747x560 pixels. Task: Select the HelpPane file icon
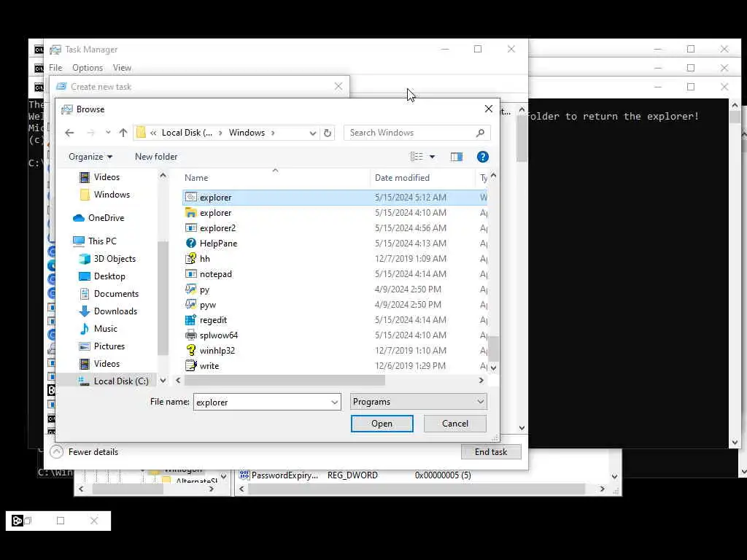[x=190, y=244]
